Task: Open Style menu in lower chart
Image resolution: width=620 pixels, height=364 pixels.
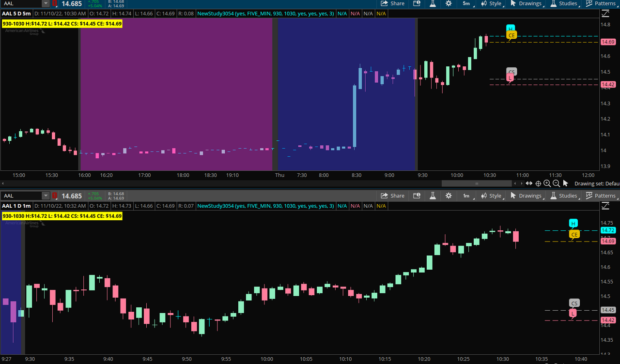Action: click(x=492, y=196)
